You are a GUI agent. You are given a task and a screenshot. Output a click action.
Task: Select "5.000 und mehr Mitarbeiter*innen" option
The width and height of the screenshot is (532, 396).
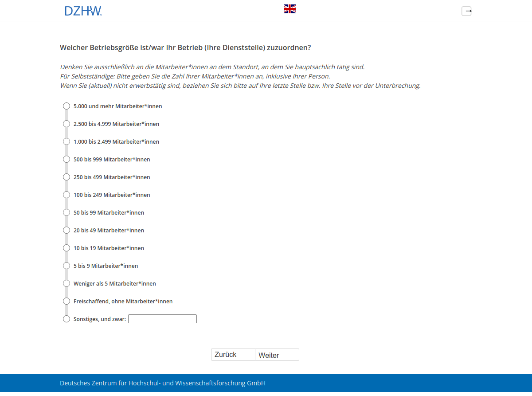pos(66,106)
